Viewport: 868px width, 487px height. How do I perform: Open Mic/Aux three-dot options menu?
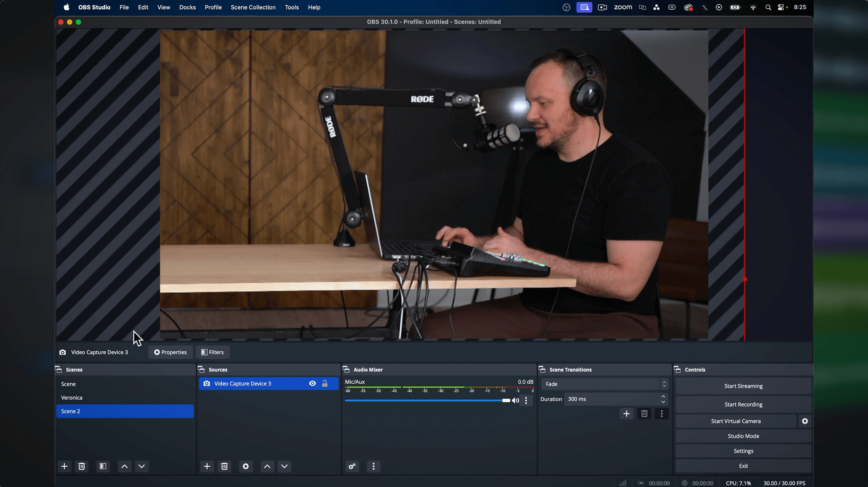(526, 400)
